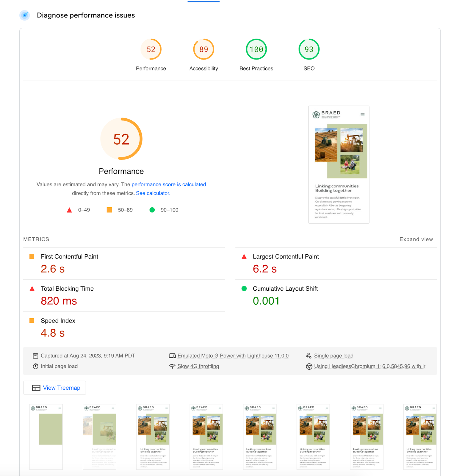Expand the First Contentful Paint metric
This screenshot has width=465, height=476.
(x=69, y=257)
